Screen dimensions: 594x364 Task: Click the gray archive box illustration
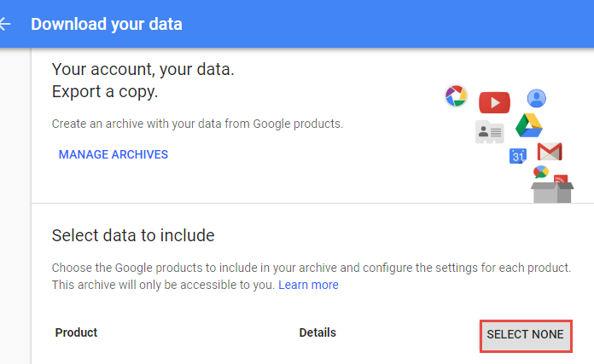552,193
